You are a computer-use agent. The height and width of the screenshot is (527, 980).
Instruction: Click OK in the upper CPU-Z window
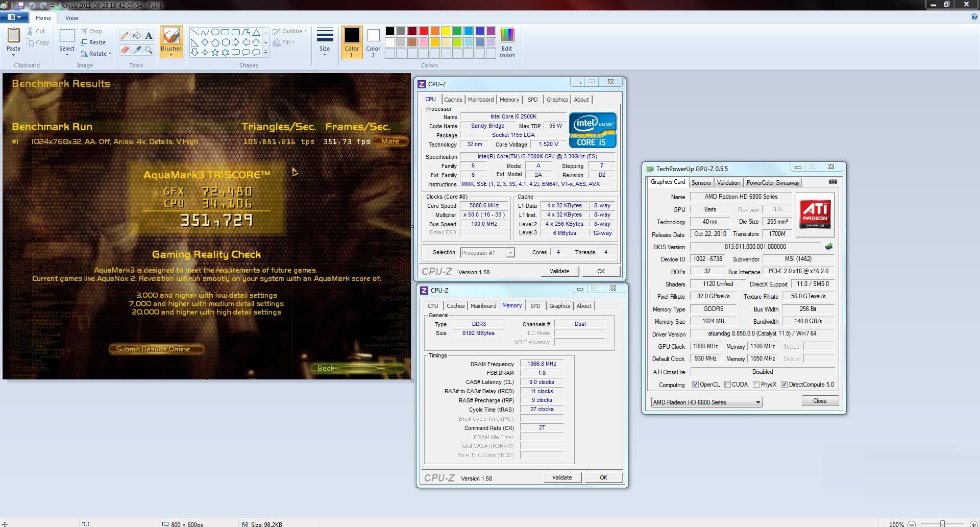click(x=601, y=271)
